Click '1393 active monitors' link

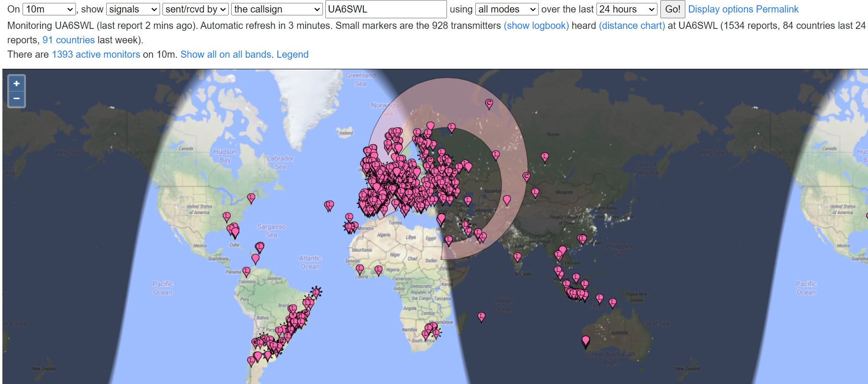point(96,54)
